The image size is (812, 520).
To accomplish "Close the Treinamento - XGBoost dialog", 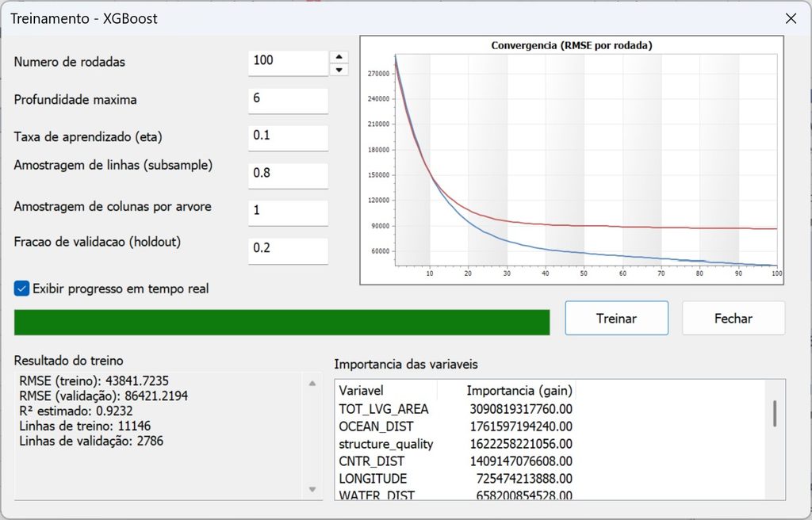I will (791, 19).
